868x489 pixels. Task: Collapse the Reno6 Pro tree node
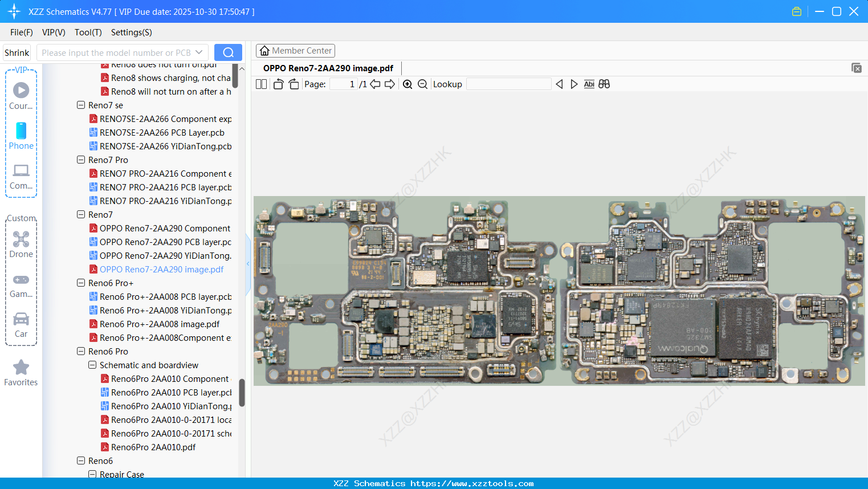81,351
